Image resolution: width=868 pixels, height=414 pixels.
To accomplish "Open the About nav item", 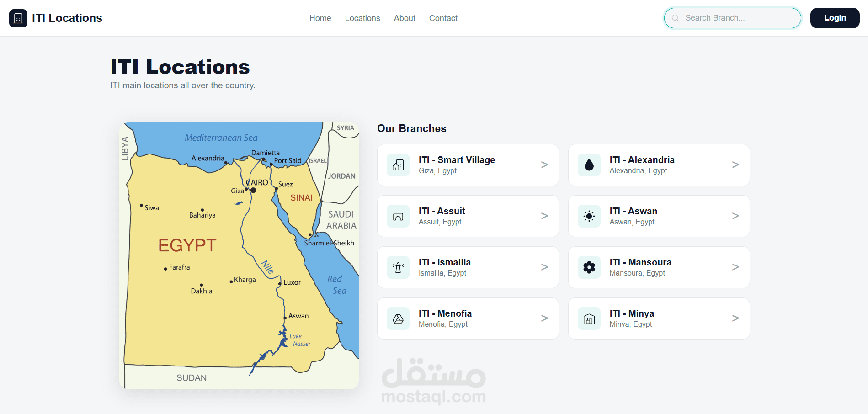I will 405,18.
